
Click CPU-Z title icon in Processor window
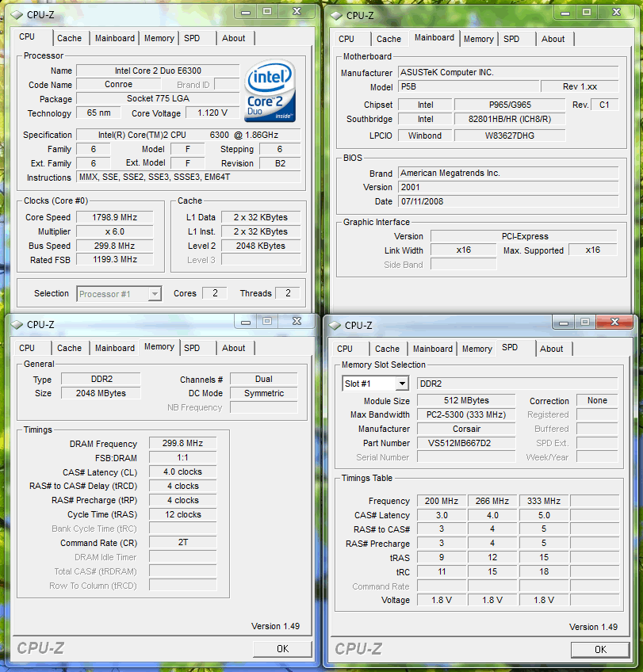pyautogui.click(x=17, y=14)
